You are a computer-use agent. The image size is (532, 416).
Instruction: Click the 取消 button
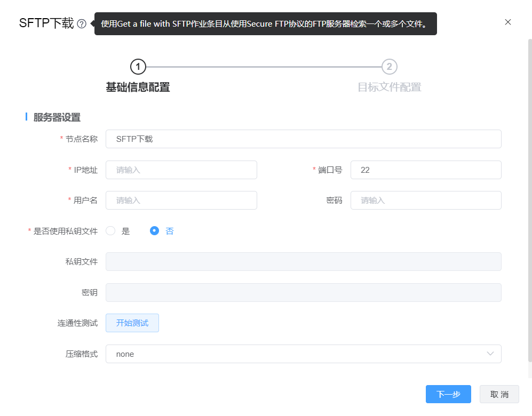(499, 394)
